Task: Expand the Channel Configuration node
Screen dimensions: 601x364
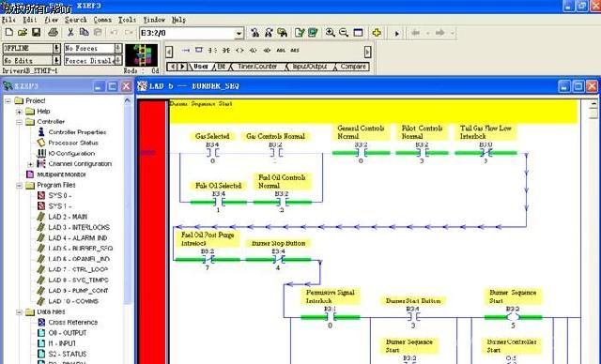Action: click(x=30, y=164)
